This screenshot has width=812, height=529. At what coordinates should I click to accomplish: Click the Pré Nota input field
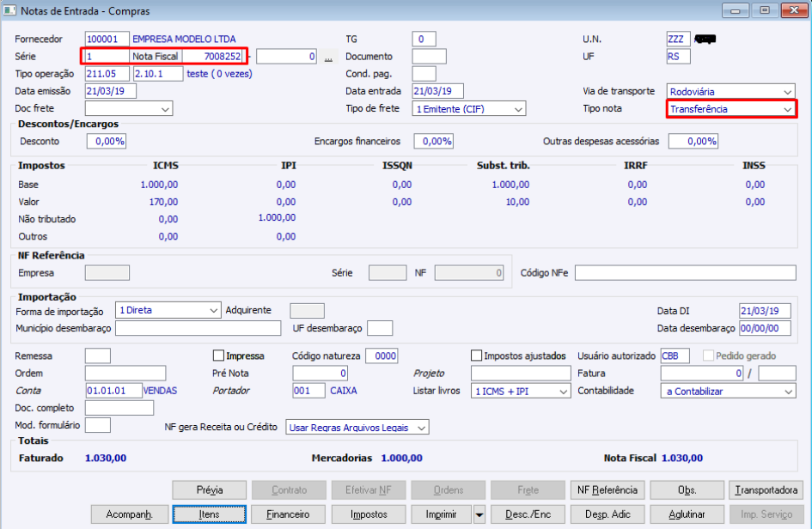coord(320,374)
